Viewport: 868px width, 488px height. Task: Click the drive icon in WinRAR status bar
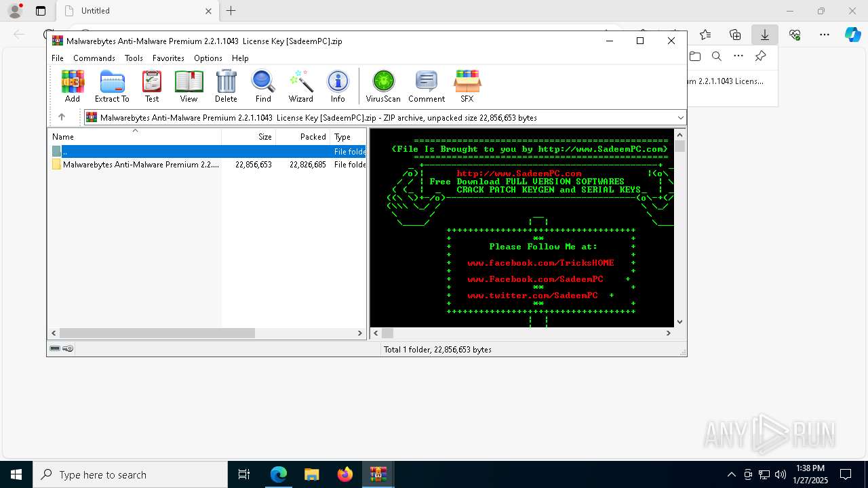(x=55, y=349)
